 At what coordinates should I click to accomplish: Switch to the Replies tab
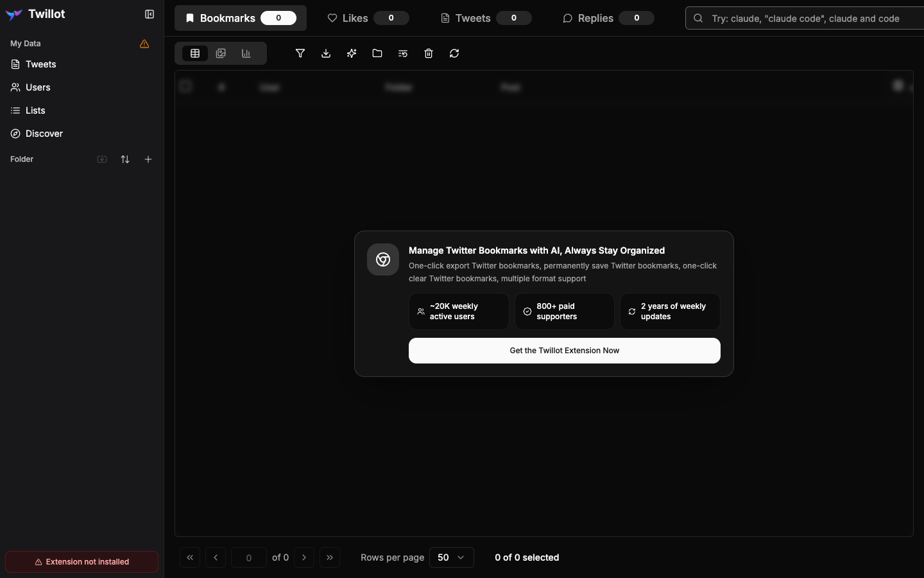pos(608,18)
